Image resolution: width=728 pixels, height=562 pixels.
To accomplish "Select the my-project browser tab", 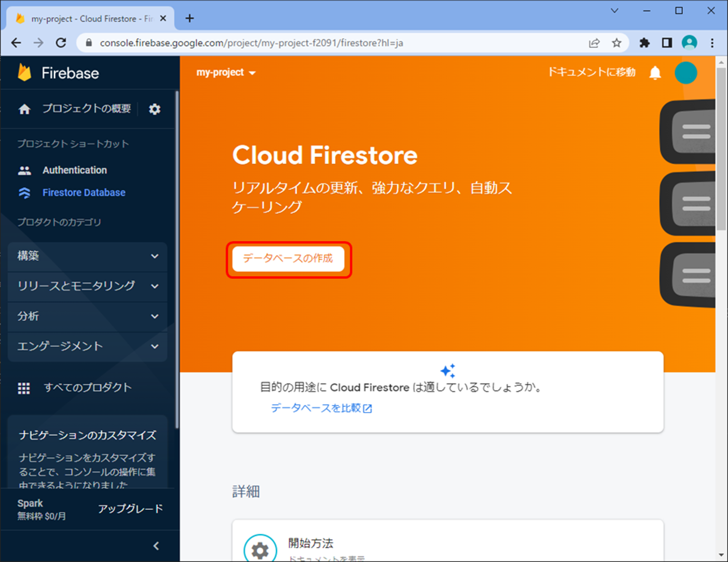I will [90, 18].
